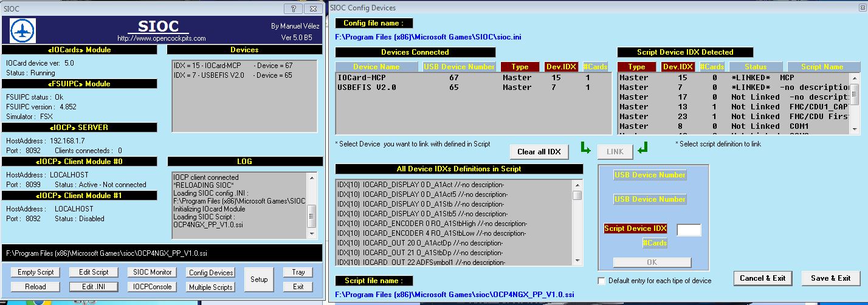Enable Default entry for each type of device

pyautogui.click(x=602, y=281)
